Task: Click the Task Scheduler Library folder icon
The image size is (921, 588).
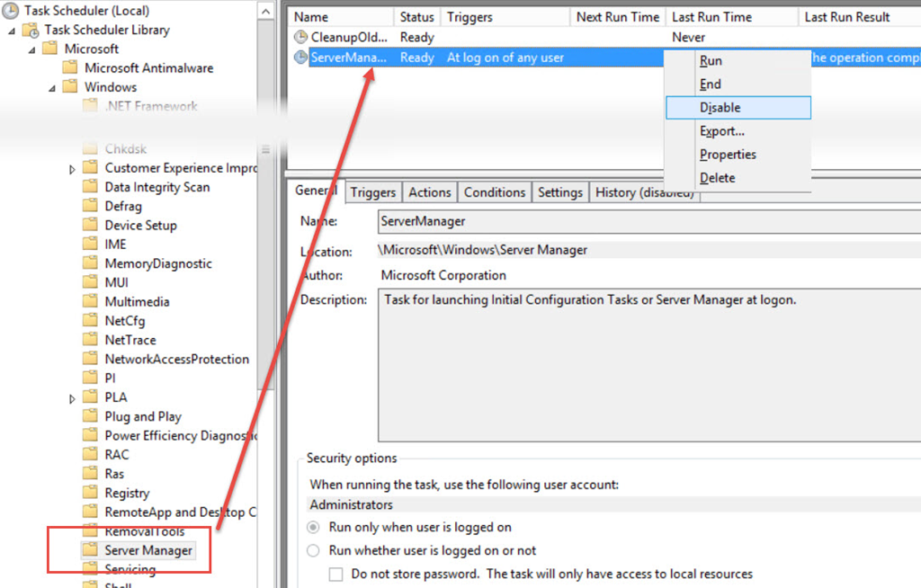Action: pos(31,30)
